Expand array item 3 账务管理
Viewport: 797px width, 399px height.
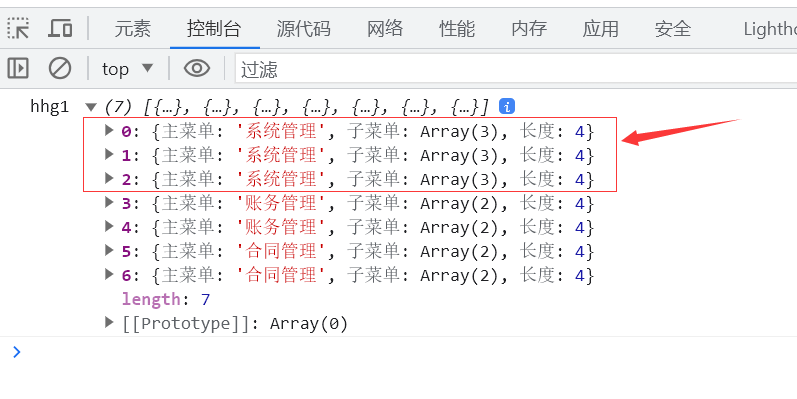(109, 202)
